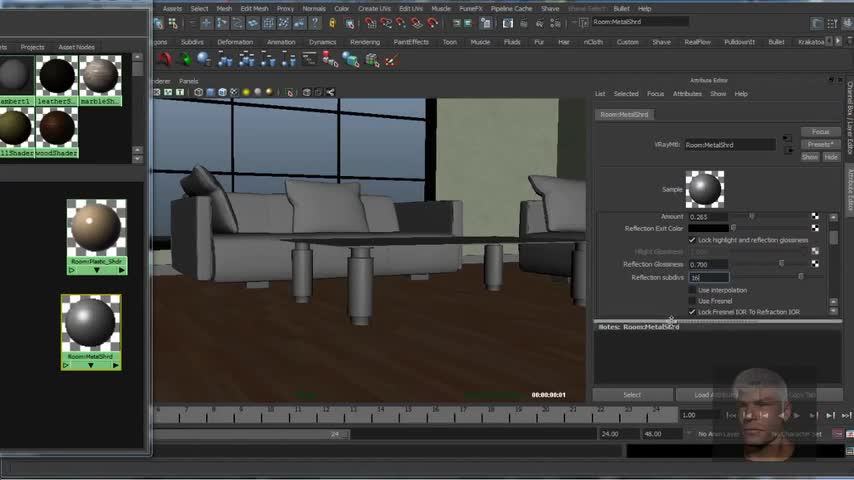Image resolution: width=854 pixels, height=480 pixels.
Task: Enable smooth shaded display in viewport toolbar
Action: (210, 92)
